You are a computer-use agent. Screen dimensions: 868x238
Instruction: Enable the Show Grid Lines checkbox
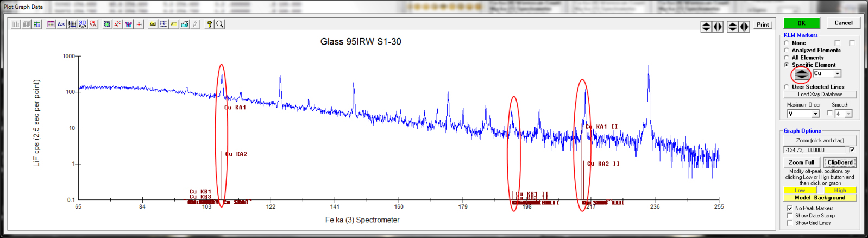coord(790,223)
